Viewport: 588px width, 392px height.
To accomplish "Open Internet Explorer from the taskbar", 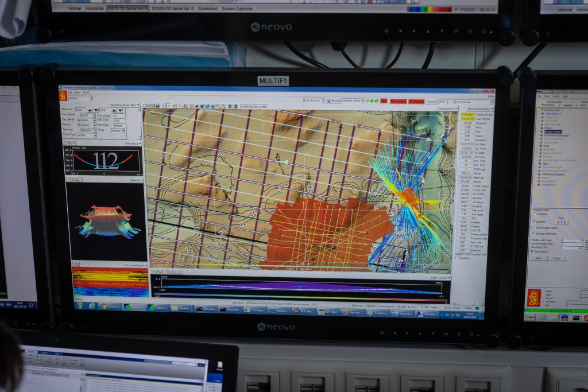I will point(91,306).
